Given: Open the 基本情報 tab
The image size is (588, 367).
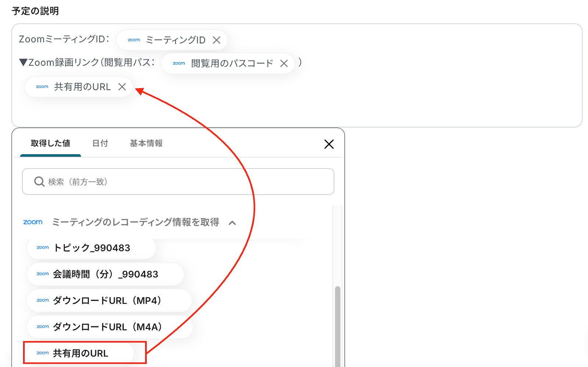Looking at the screenshot, I should pyautogui.click(x=146, y=143).
